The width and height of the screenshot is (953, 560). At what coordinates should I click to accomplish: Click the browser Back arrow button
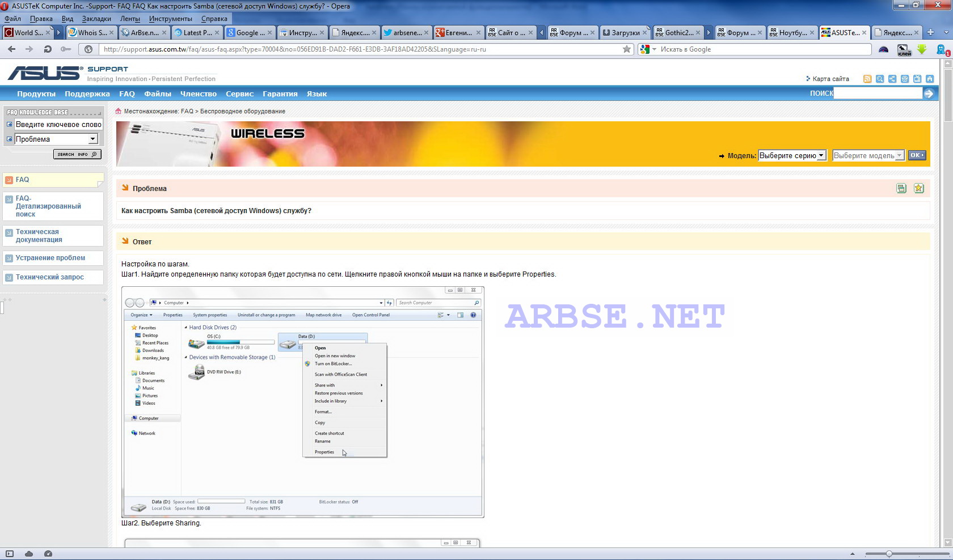click(11, 49)
